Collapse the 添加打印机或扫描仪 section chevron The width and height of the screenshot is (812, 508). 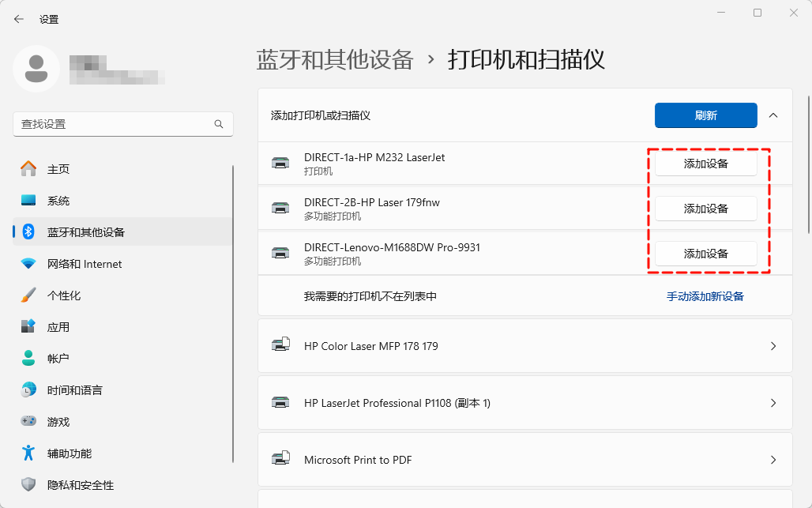(x=773, y=115)
